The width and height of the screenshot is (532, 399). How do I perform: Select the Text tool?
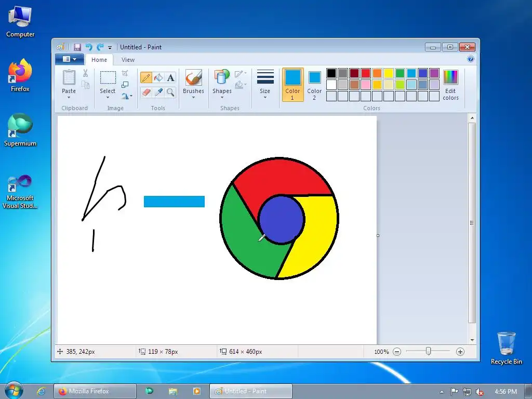click(x=170, y=77)
